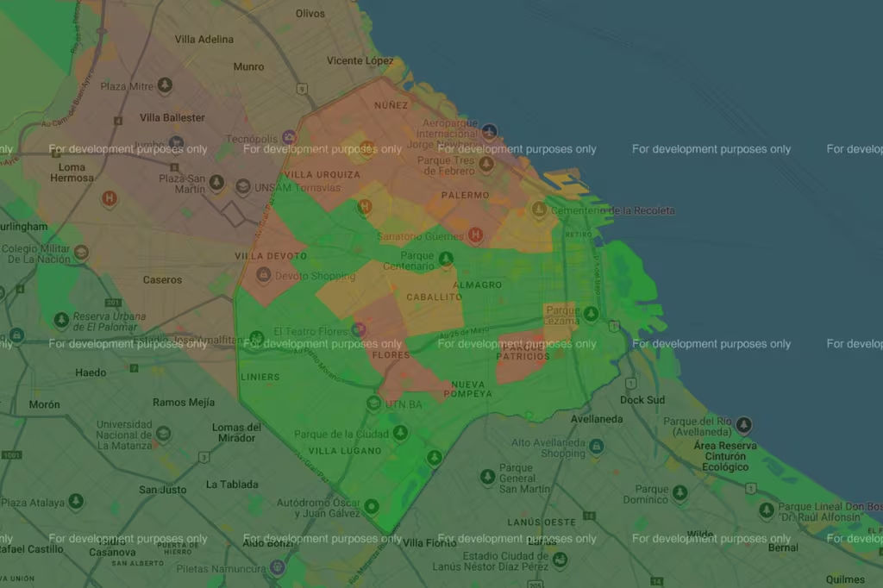Image resolution: width=883 pixels, height=588 pixels.
Task: Select the Caballito neighborhood label
Action: click(x=435, y=297)
